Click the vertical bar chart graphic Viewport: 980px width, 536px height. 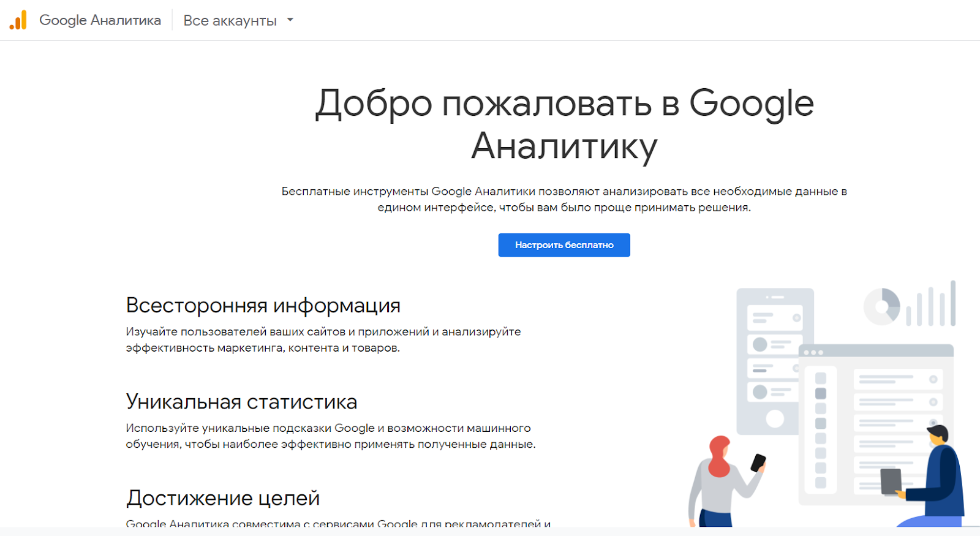point(930,304)
